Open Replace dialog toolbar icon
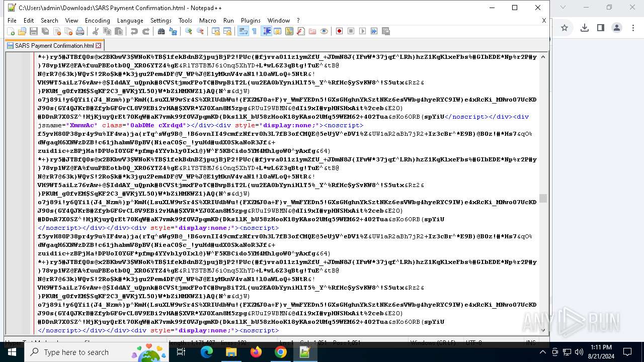This screenshot has height=362, width=644. [173, 31]
